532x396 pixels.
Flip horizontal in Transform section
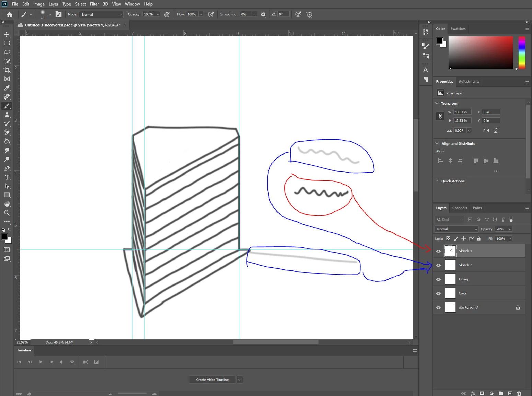point(486,130)
